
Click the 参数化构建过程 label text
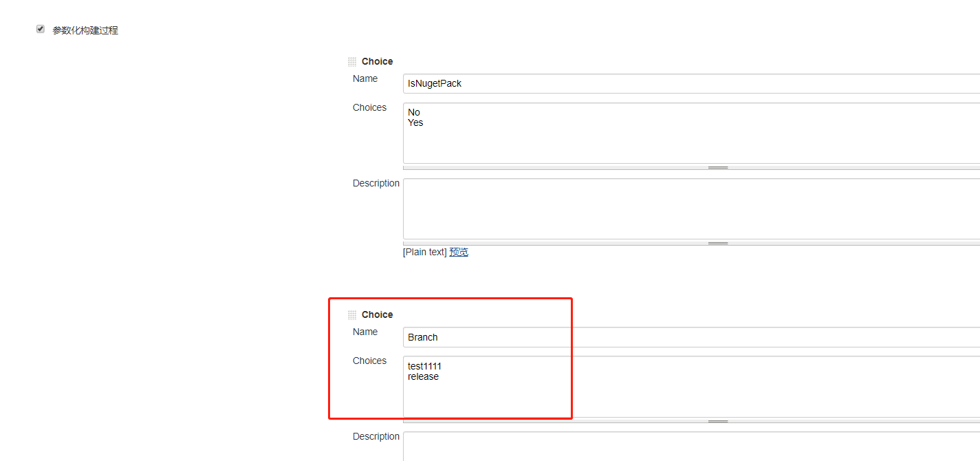click(85, 30)
